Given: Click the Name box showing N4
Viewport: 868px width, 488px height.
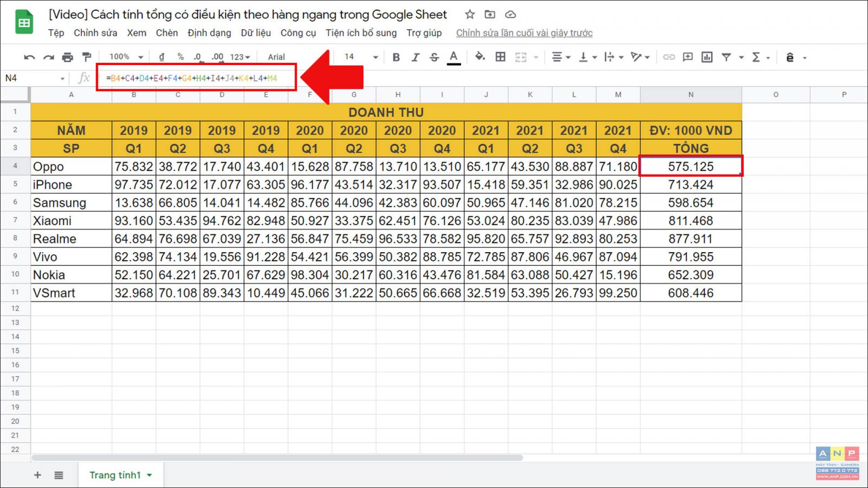Looking at the screenshot, I should [35, 78].
